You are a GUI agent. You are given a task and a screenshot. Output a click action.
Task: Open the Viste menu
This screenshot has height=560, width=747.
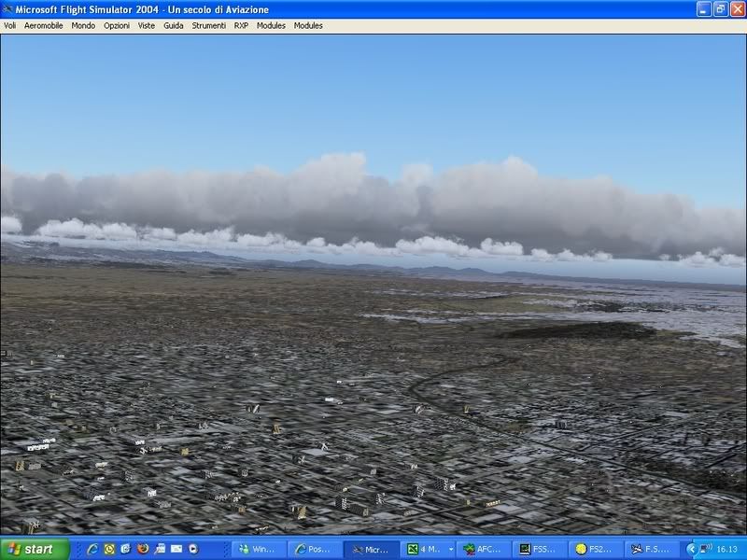[x=147, y=26]
